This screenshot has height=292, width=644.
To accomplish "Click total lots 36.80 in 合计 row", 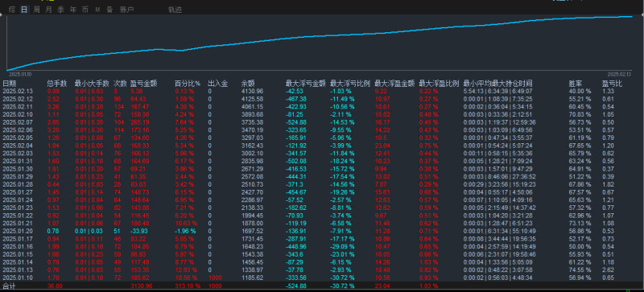I will pyautogui.click(x=55, y=286).
